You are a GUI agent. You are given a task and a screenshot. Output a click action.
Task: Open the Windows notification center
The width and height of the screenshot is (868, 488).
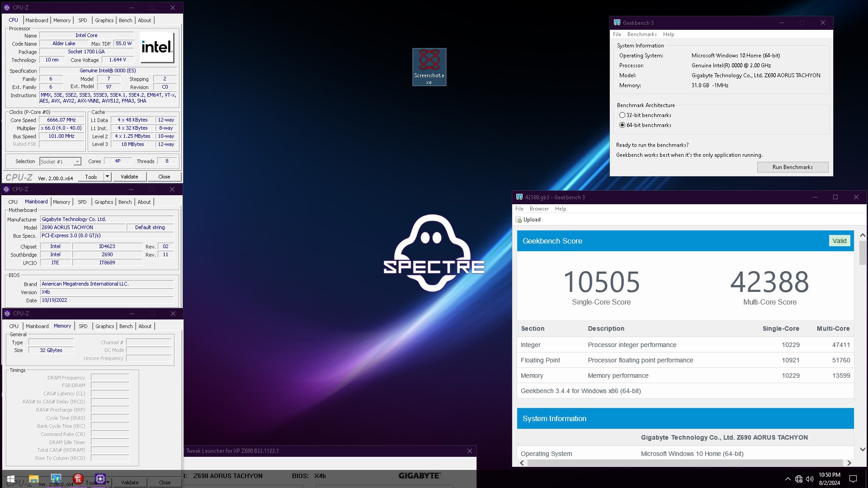tap(853, 479)
